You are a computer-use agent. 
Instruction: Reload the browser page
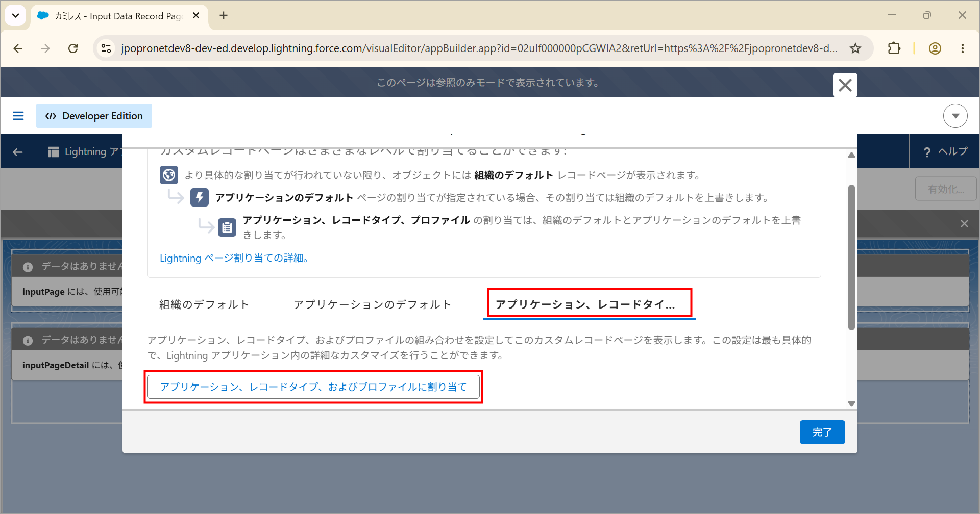(x=73, y=48)
